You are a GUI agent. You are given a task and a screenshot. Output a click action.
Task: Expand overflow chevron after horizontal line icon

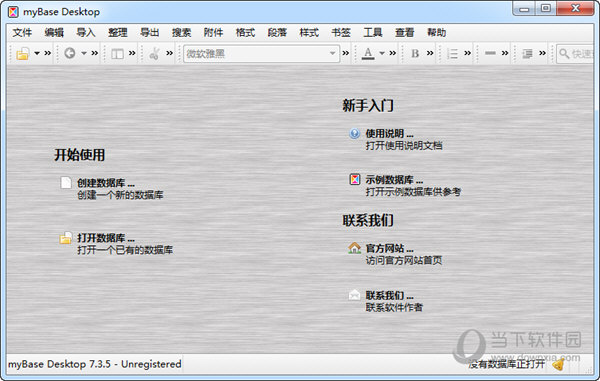coord(505,53)
